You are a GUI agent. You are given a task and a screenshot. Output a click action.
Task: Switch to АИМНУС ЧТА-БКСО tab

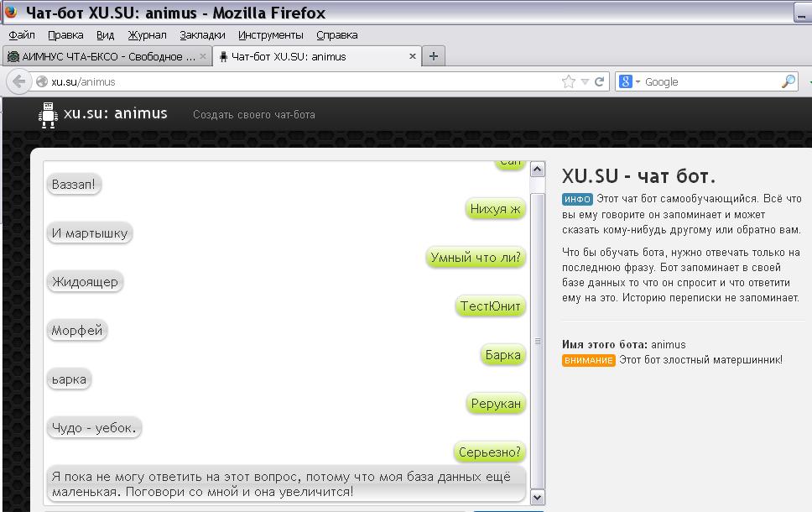(107, 56)
